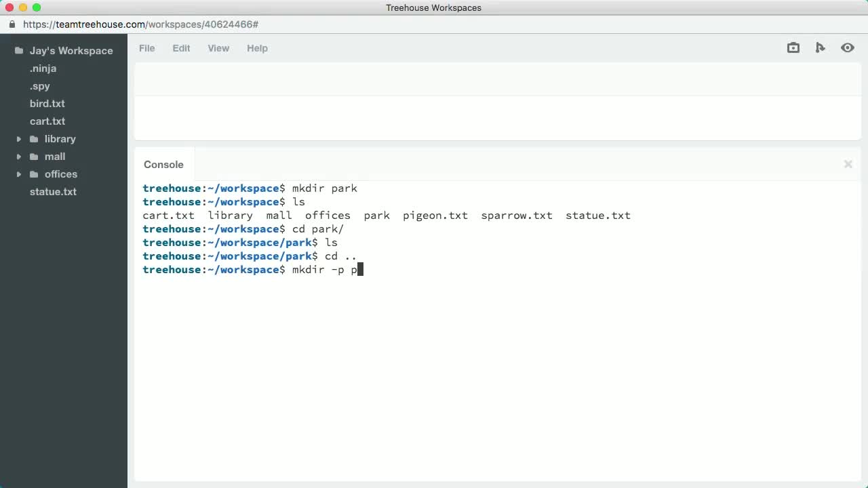Click the fork workspace icon

(820, 47)
